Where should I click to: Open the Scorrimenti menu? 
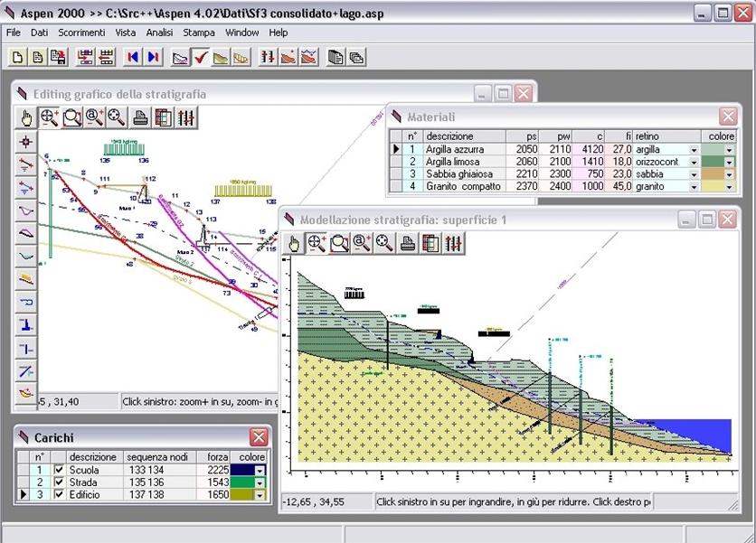coord(81,33)
